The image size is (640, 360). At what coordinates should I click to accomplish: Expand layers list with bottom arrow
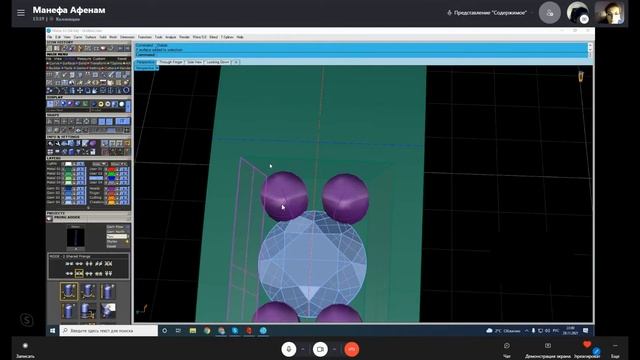point(88,208)
